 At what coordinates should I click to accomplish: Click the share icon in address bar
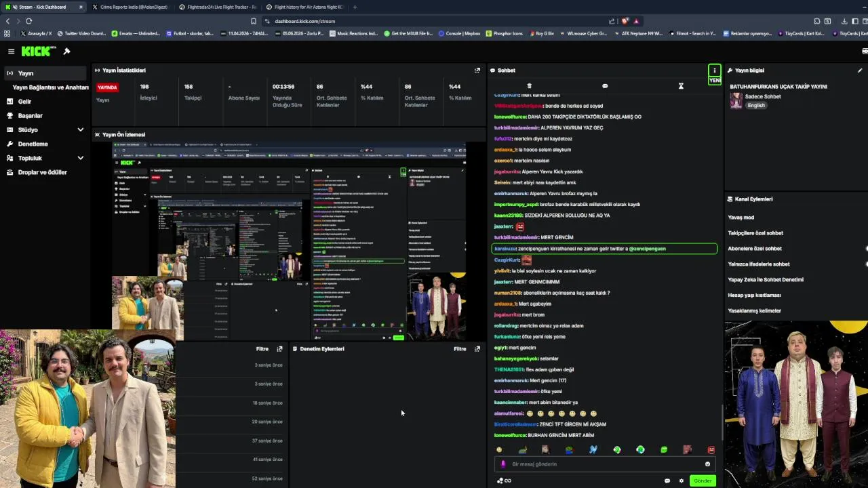pyautogui.click(x=612, y=21)
